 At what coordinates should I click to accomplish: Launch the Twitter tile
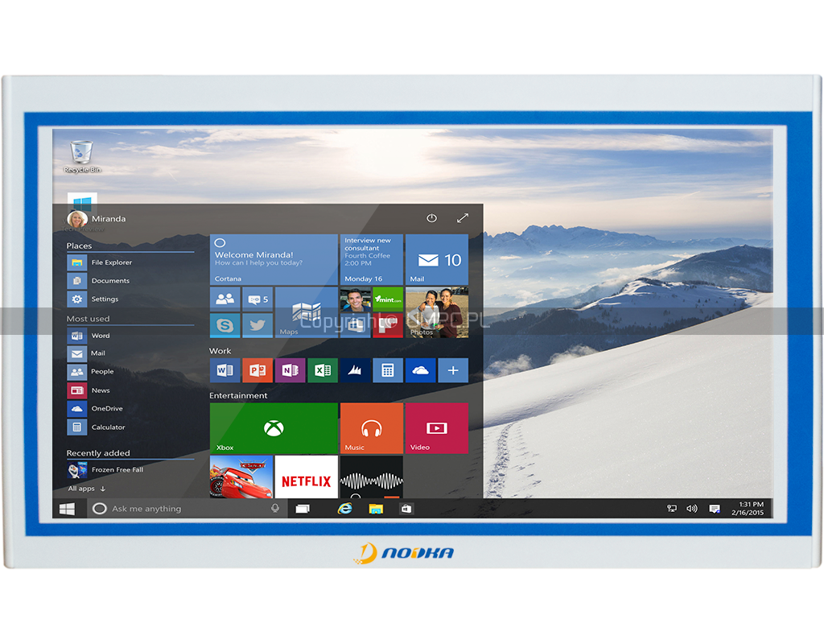[257, 325]
